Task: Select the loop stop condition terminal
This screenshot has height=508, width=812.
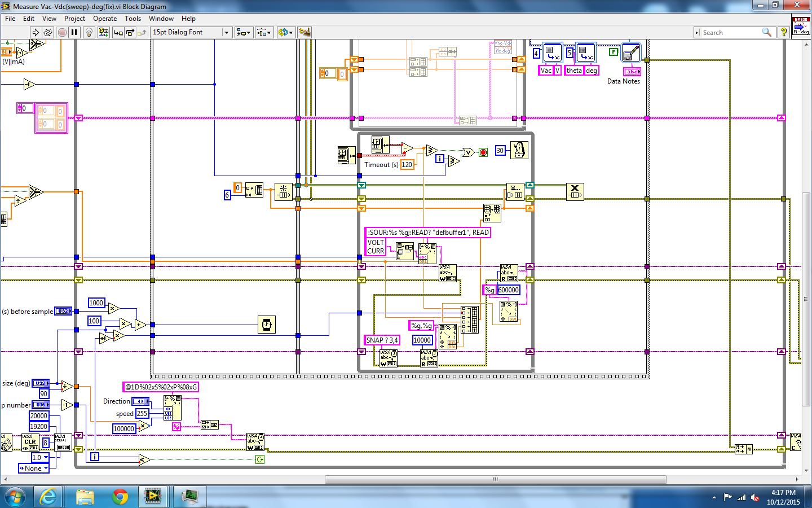Action: click(x=483, y=152)
